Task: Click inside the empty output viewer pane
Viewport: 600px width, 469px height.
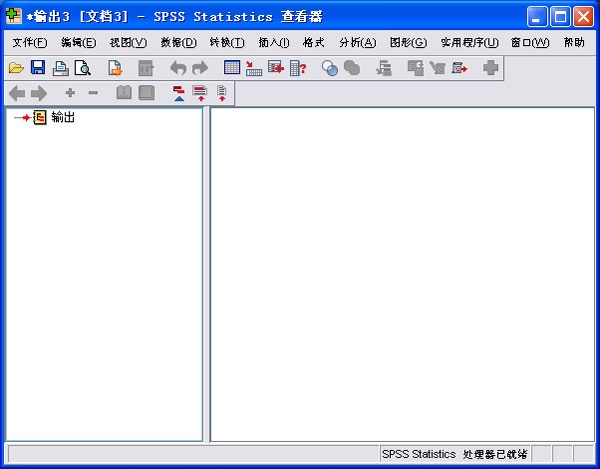Action: click(403, 274)
